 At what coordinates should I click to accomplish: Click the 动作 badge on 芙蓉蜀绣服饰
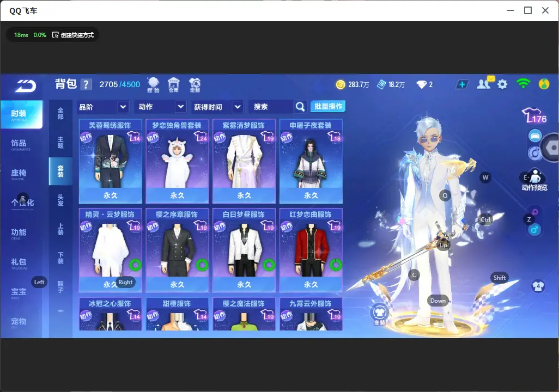pos(86,137)
